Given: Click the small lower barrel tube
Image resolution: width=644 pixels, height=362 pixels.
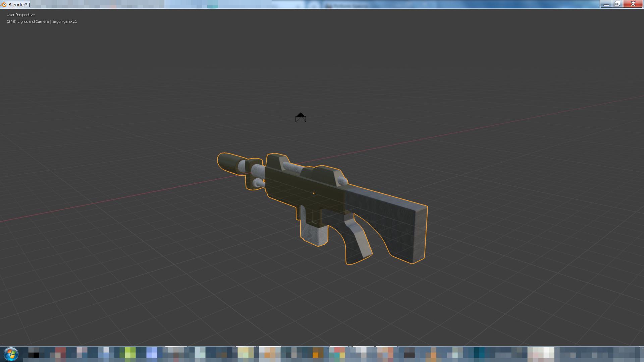Looking at the screenshot, I should [x=259, y=183].
